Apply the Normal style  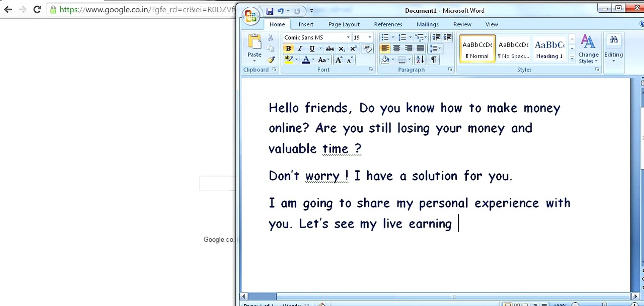click(x=477, y=48)
